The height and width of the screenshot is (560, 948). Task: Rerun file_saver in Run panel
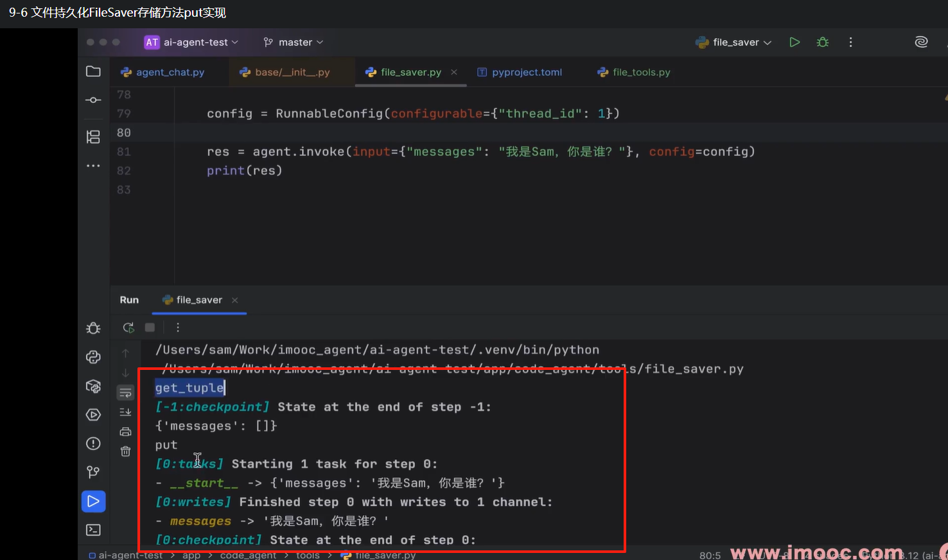click(x=128, y=328)
